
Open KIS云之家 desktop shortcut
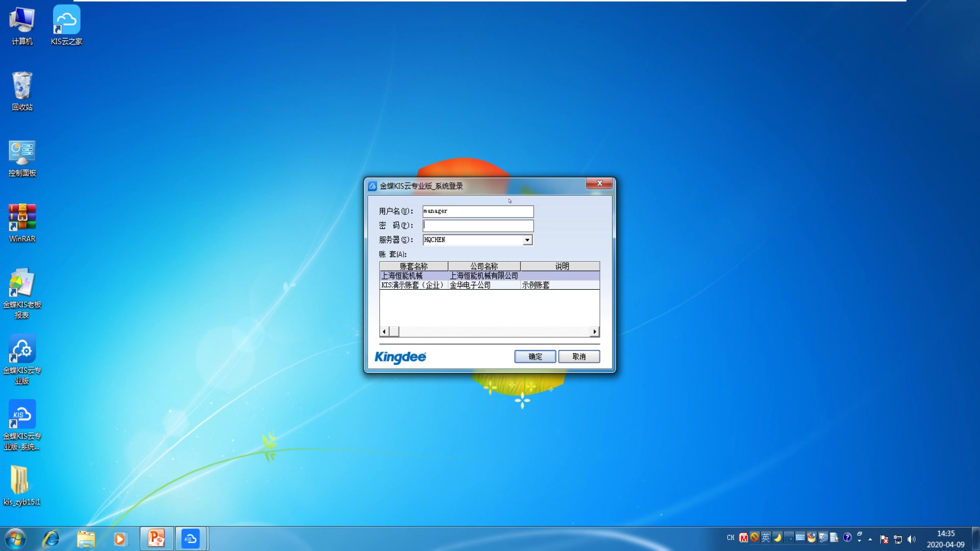point(66,26)
